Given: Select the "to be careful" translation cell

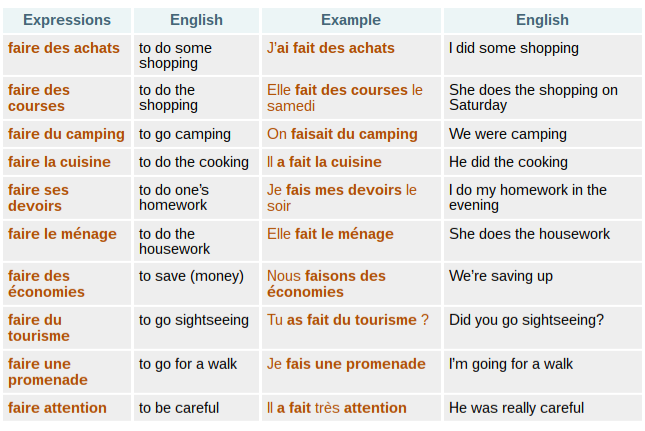Looking at the screenshot, I should 179,408.
